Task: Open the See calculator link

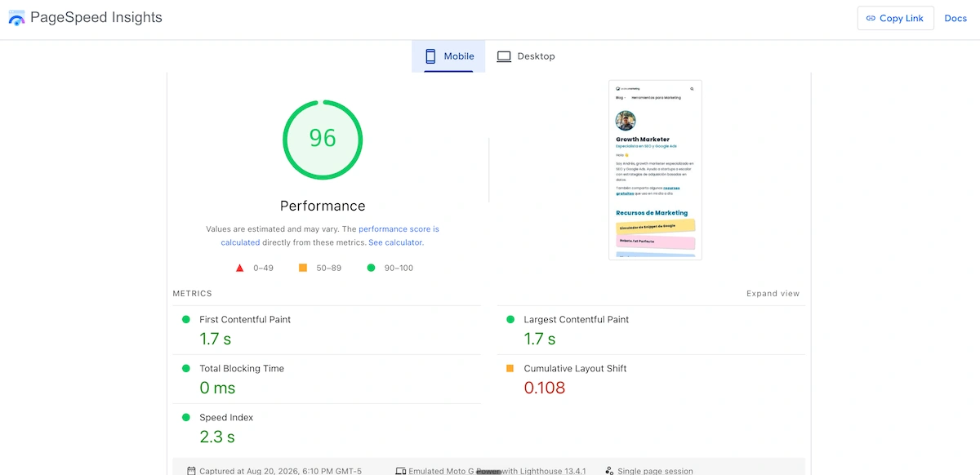Action: click(395, 242)
